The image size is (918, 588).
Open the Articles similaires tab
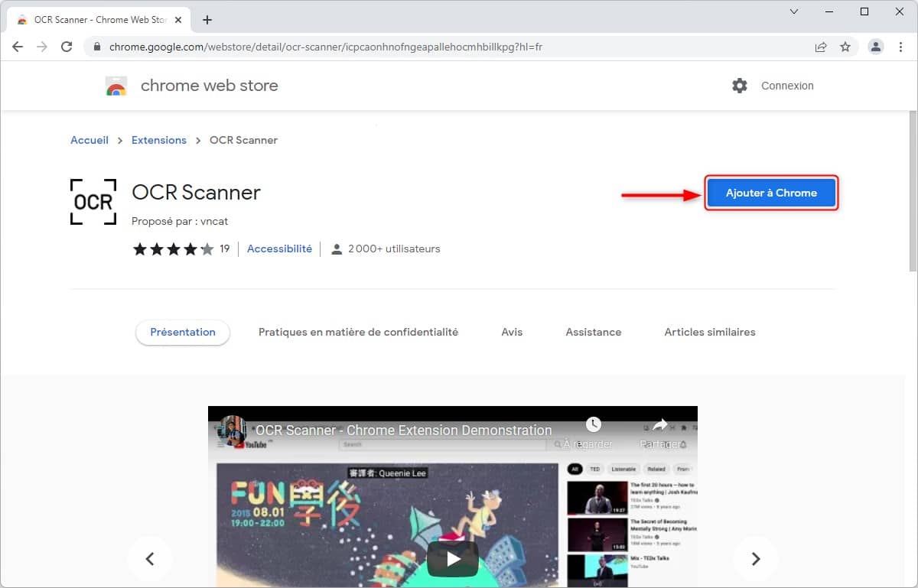[710, 332]
